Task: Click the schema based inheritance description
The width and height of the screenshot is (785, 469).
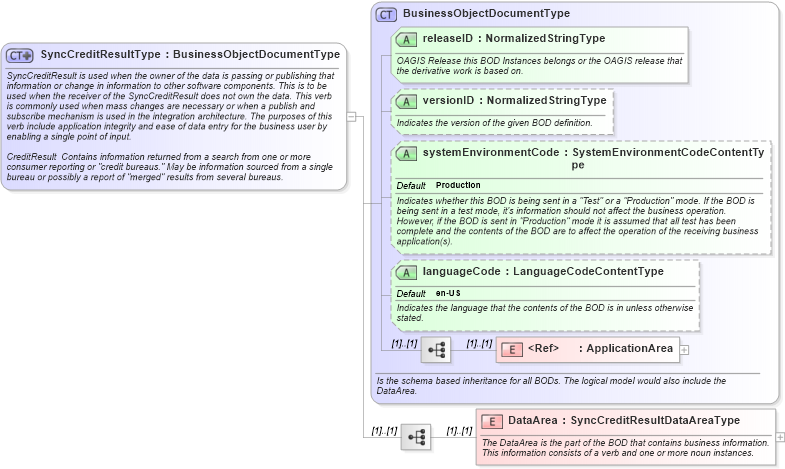Action: point(551,385)
